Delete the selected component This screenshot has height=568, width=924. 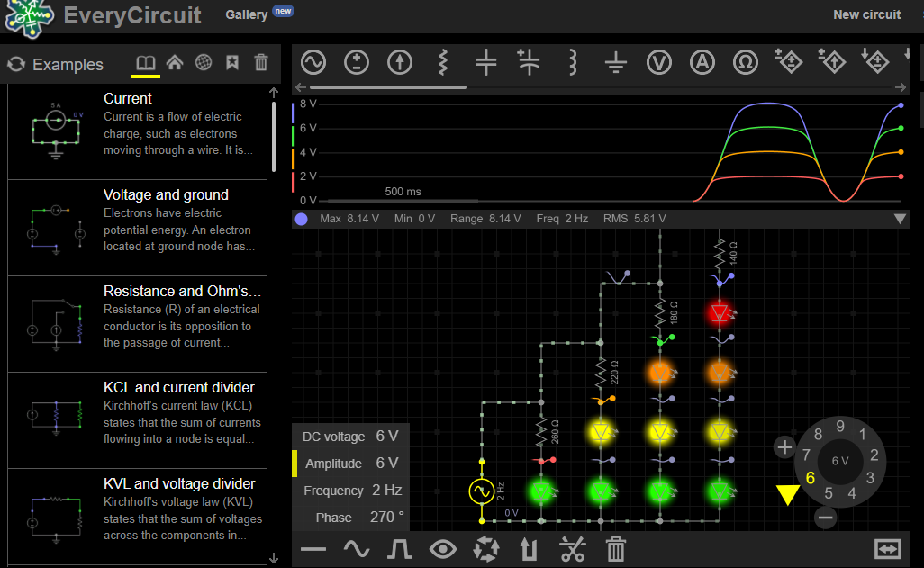(615, 549)
